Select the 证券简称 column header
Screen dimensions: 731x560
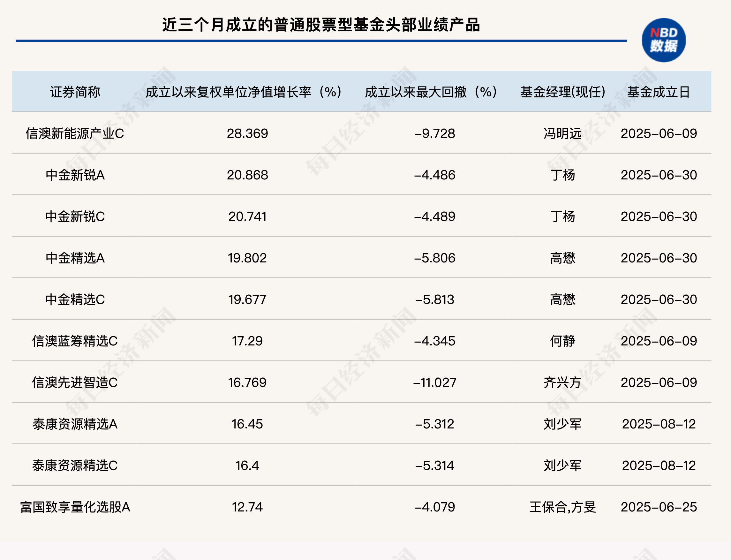75,92
